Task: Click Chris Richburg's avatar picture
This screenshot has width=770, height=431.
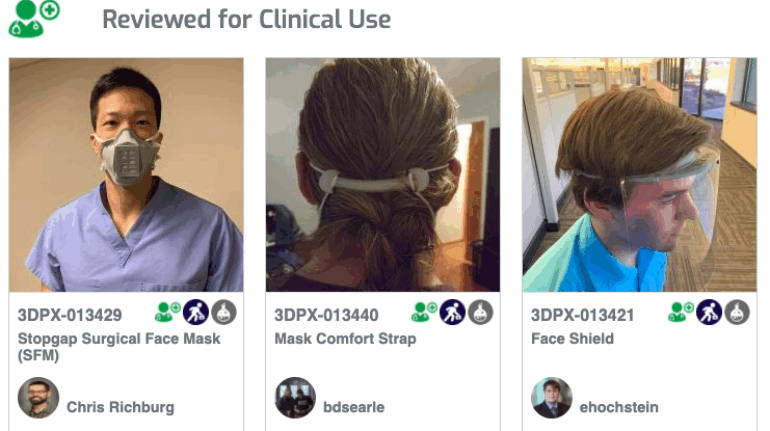Action: (38, 398)
